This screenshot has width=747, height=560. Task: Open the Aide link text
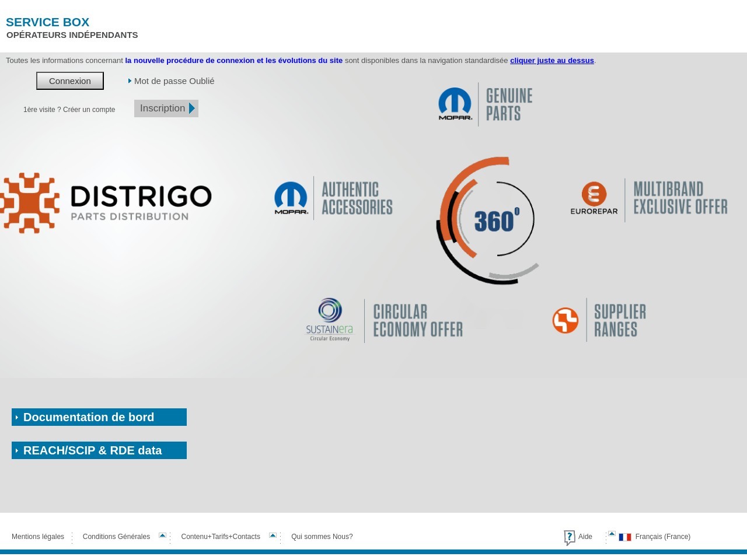pos(585,537)
